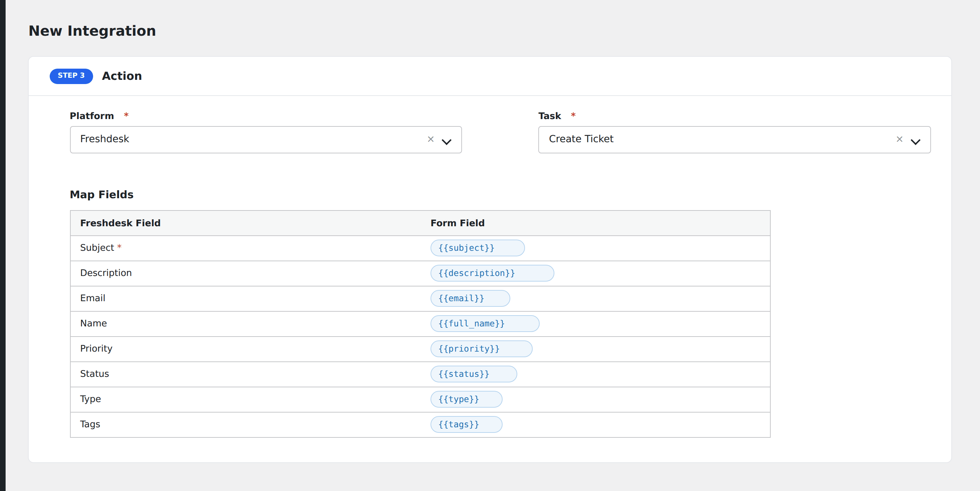Select the {{email}} form field tag

coord(470,298)
